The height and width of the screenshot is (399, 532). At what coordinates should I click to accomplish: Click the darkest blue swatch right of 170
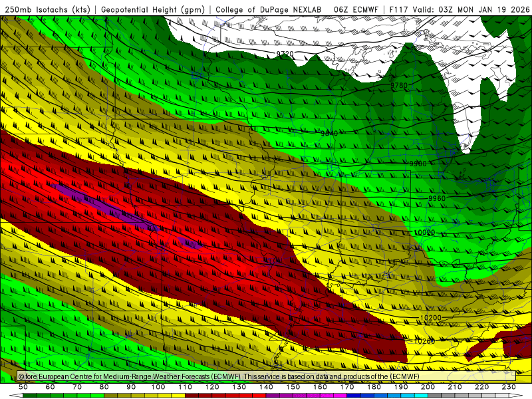click(x=354, y=396)
